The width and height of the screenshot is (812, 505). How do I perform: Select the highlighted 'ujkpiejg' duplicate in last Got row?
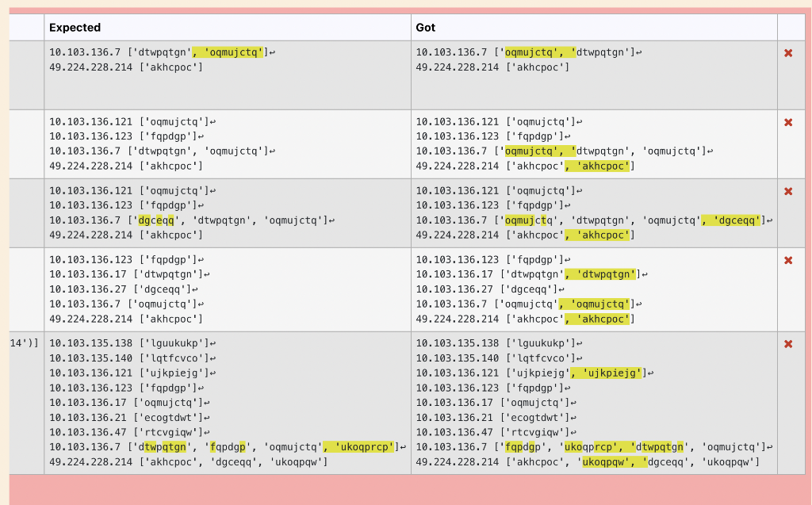[611, 373]
